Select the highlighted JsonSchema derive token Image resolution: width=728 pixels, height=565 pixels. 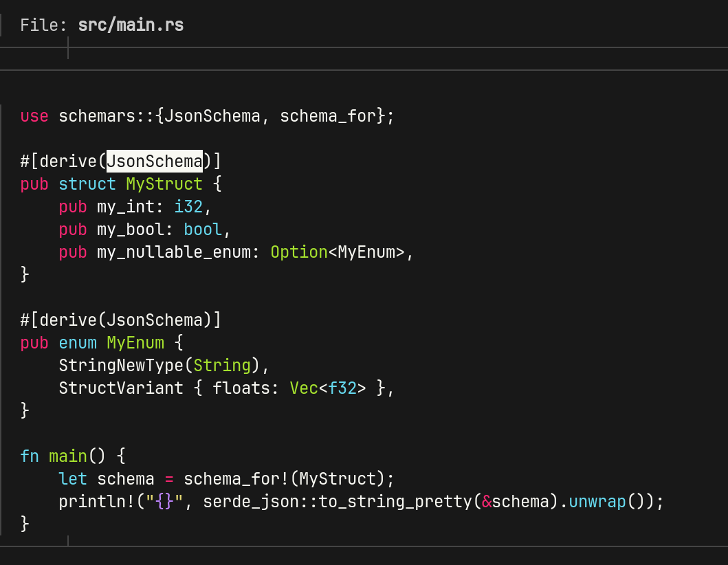pos(154,161)
